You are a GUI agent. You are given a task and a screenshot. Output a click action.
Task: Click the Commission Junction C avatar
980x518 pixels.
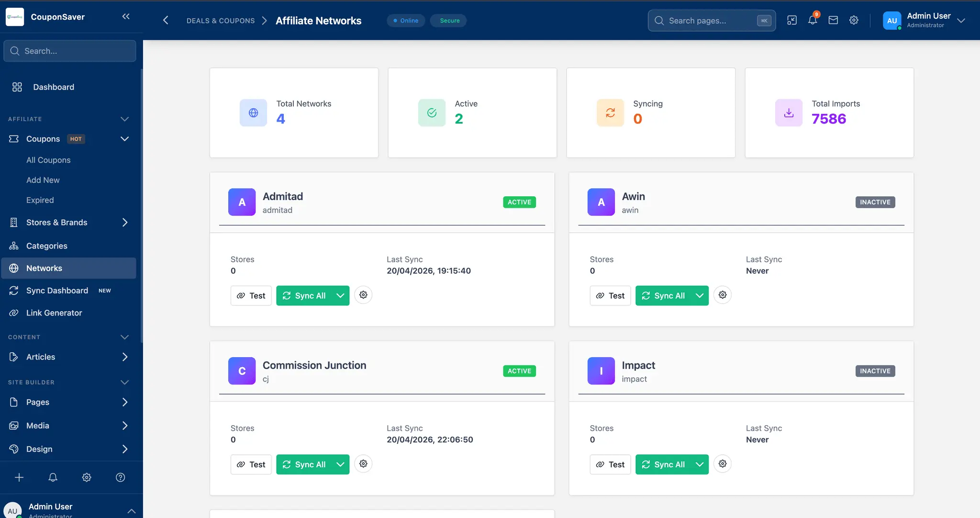(x=242, y=371)
